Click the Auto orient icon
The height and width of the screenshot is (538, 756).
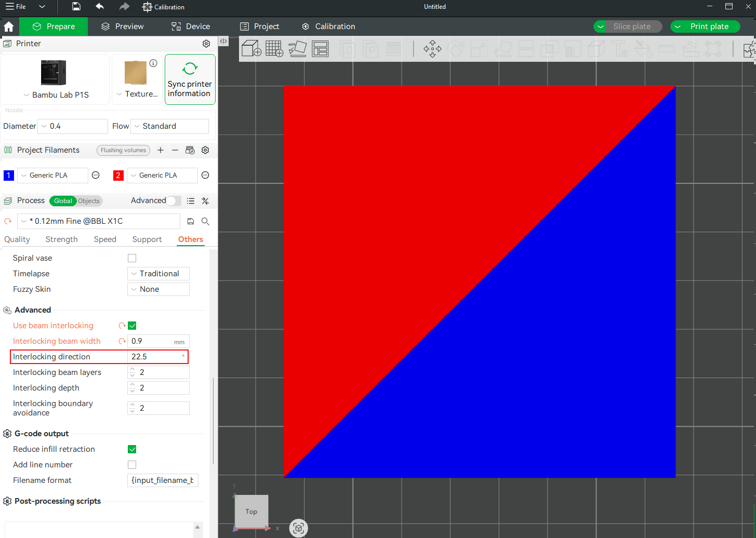tap(297, 49)
